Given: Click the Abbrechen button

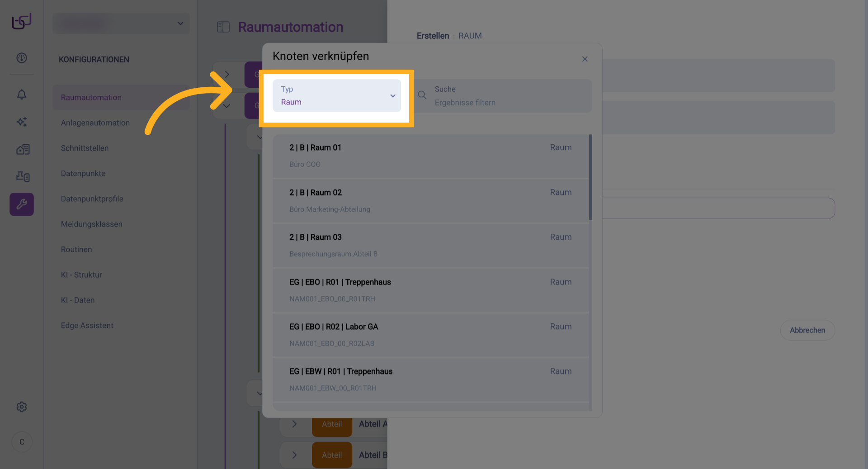Looking at the screenshot, I should (x=807, y=330).
